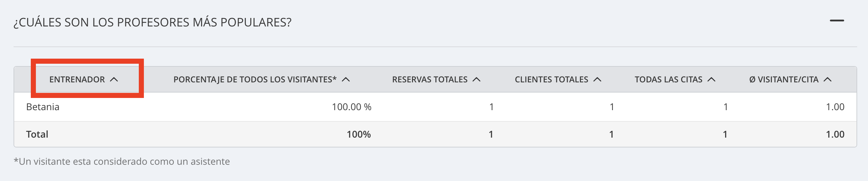Click the sort chevron beside RESERVAS TOTALES
Viewport: 868px width, 181px height.
click(x=476, y=79)
